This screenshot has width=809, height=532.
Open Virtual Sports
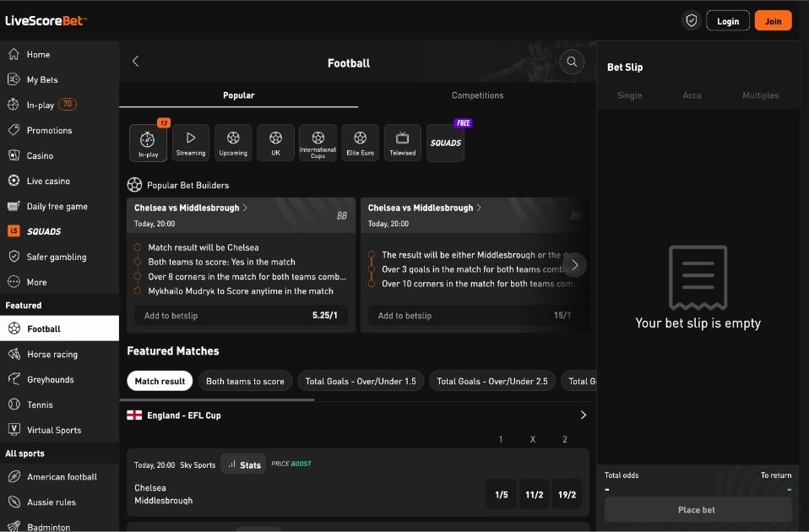[59, 430]
